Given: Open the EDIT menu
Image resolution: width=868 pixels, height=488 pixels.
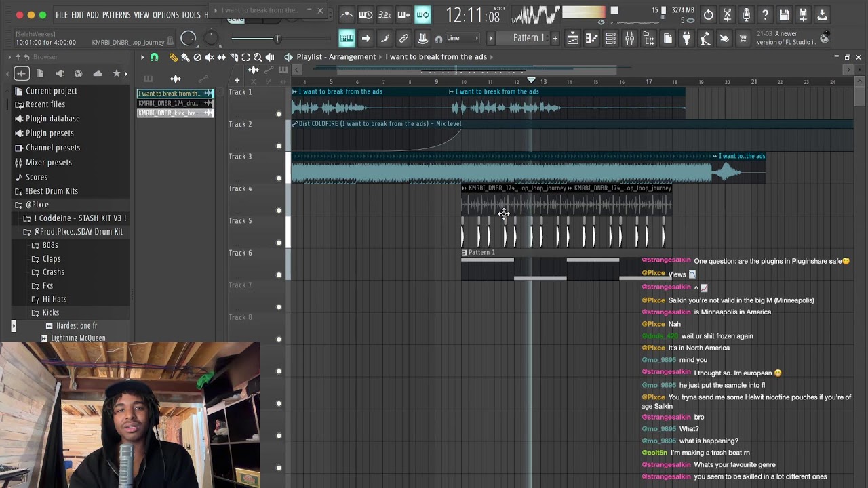Looking at the screenshot, I should [x=77, y=15].
